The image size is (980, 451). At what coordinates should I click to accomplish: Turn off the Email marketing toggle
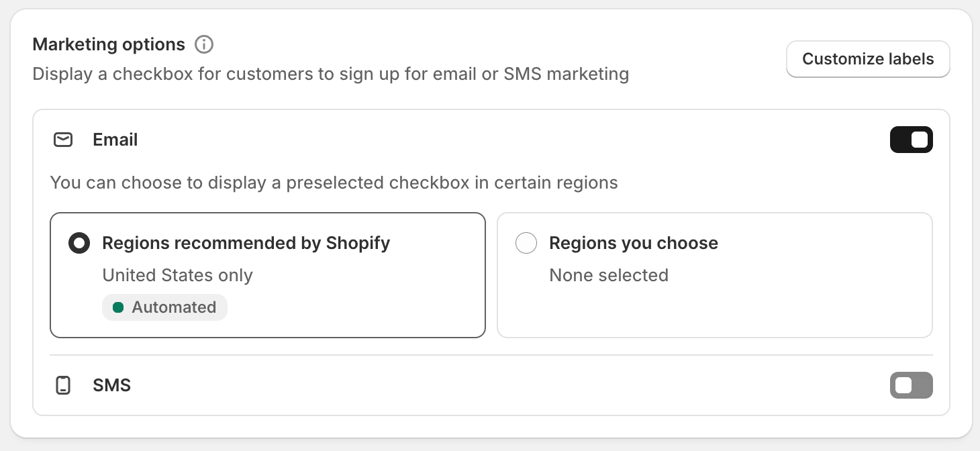coord(911,140)
